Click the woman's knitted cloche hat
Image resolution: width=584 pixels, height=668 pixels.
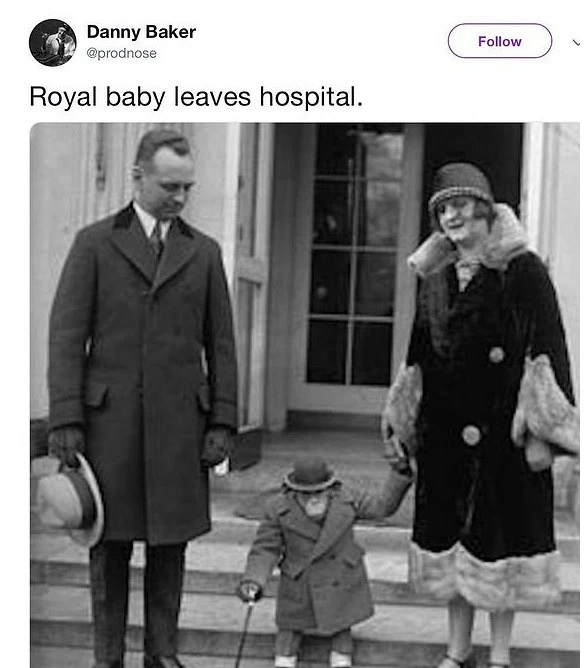pos(459,184)
